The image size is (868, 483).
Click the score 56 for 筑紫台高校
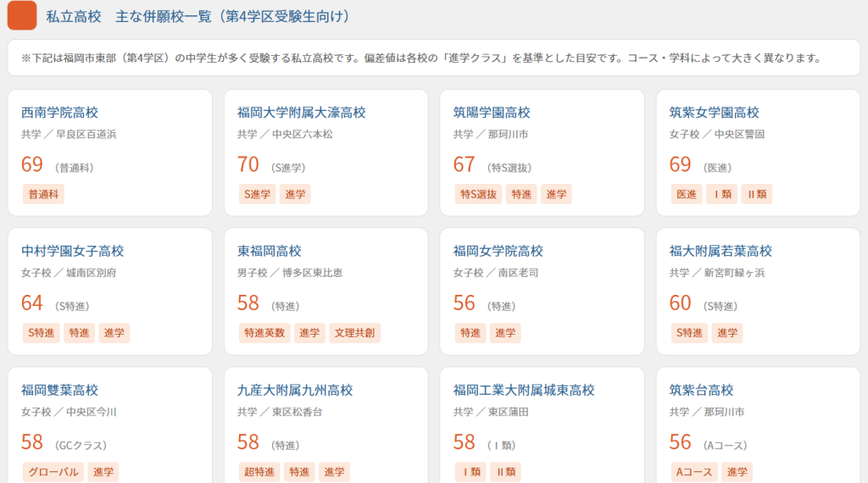point(681,442)
